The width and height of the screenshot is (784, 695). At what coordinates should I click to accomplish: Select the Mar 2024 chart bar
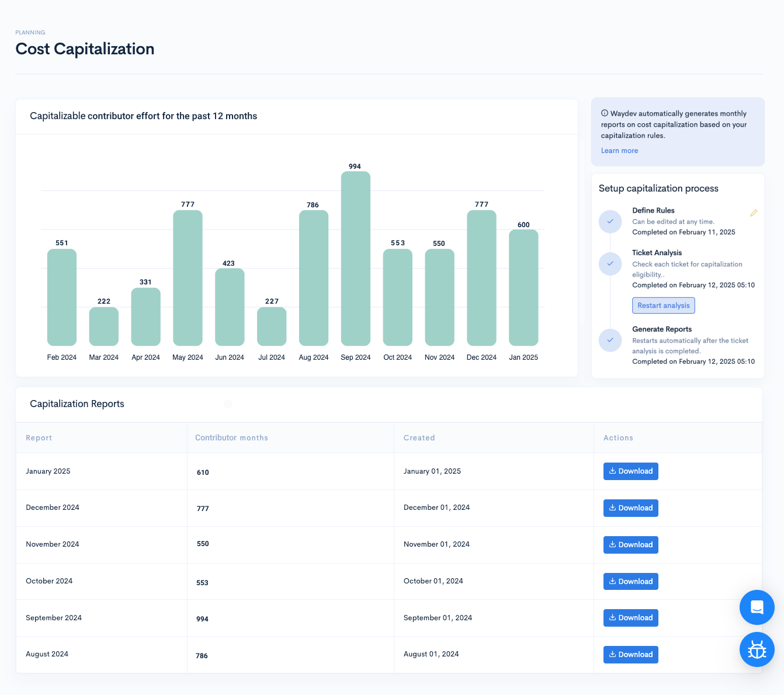click(104, 326)
